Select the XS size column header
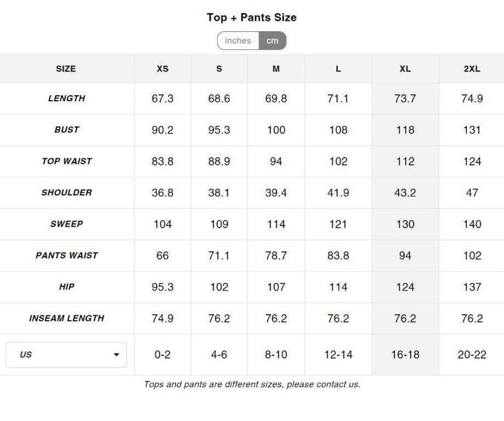Viewport: 504px width, 421px height. [x=162, y=69]
